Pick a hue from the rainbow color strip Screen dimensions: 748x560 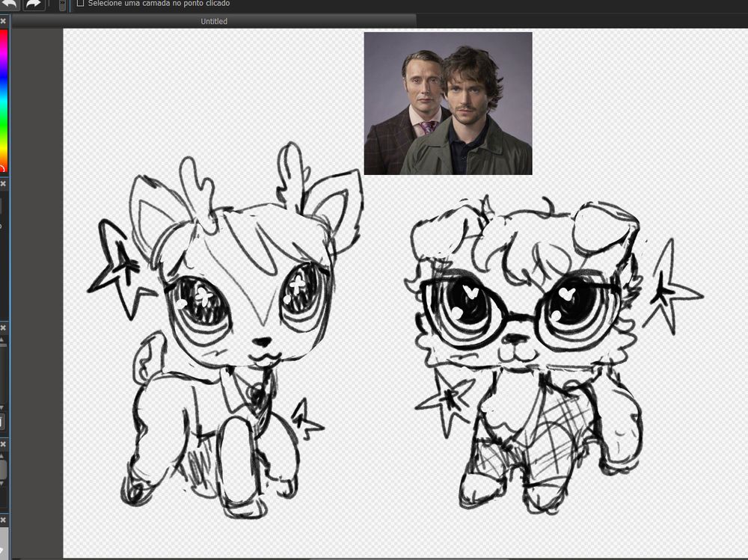[3, 100]
